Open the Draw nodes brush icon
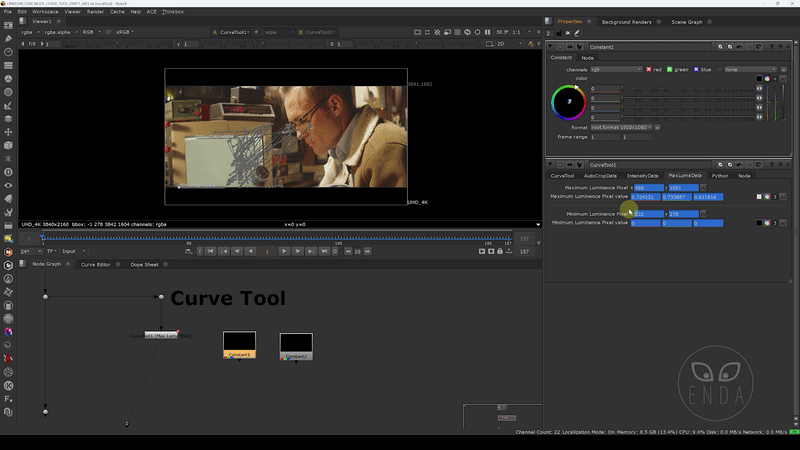This screenshot has width=800, height=450. [x=8, y=39]
